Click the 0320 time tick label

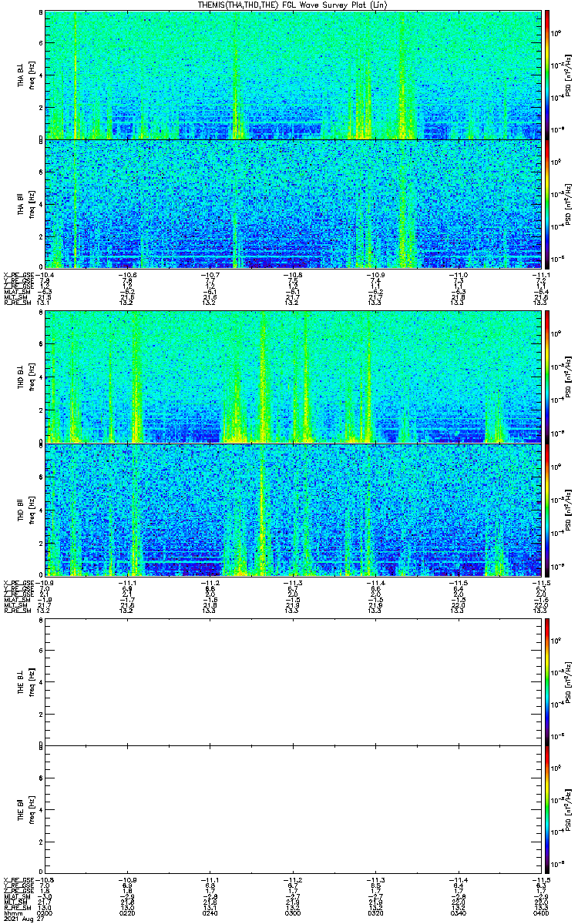click(375, 913)
